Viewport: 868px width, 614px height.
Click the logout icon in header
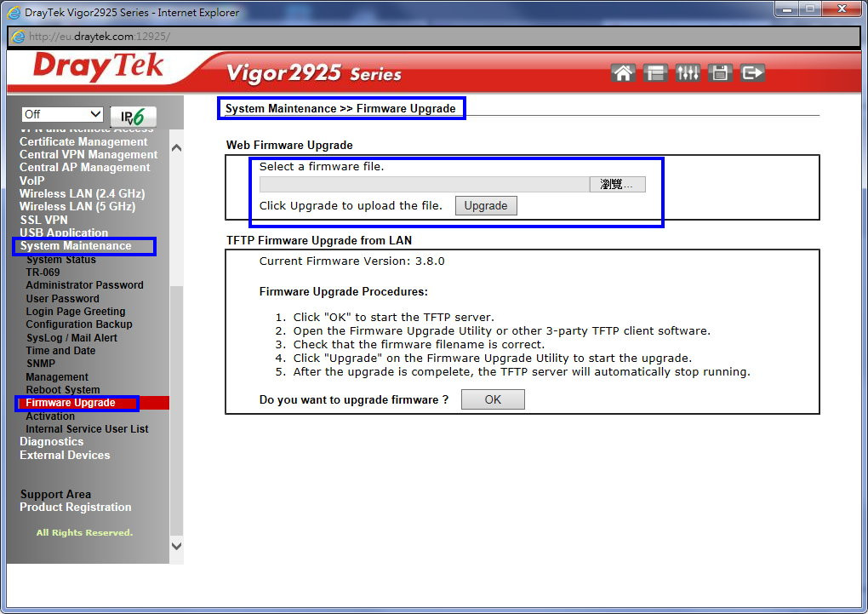(x=752, y=72)
